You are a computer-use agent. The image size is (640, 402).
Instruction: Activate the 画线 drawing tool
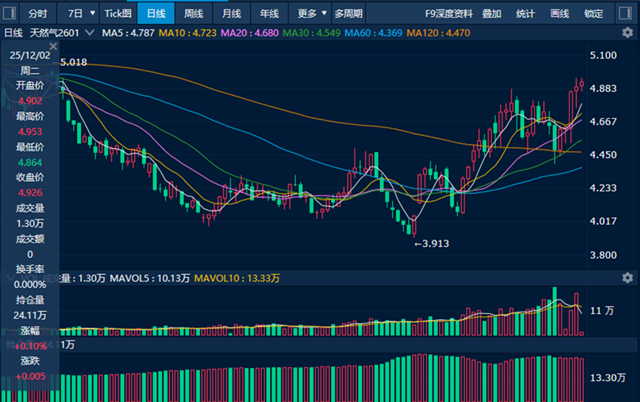[x=559, y=14]
